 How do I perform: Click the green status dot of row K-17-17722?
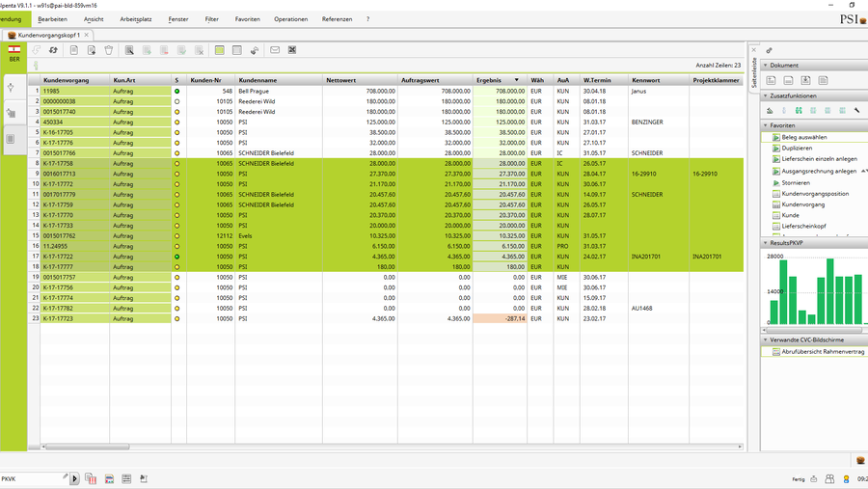(177, 257)
